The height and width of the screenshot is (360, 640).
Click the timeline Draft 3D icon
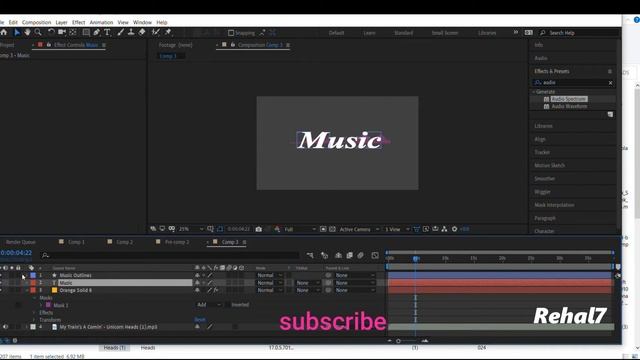[324, 256]
